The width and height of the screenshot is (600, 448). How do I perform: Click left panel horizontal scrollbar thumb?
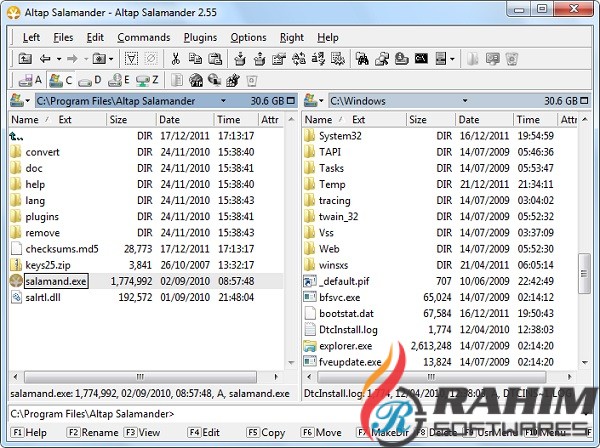[140, 377]
